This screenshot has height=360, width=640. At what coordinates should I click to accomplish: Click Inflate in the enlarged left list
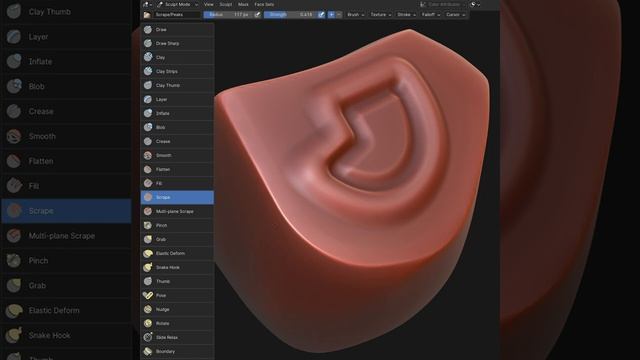pos(67,62)
